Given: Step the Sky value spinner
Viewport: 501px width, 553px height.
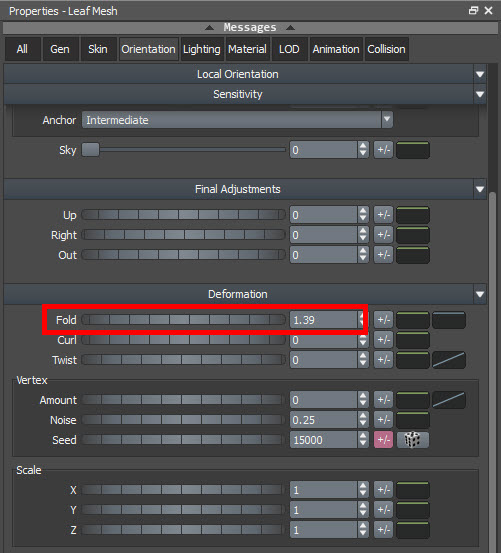Looking at the screenshot, I should tap(363, 150).
